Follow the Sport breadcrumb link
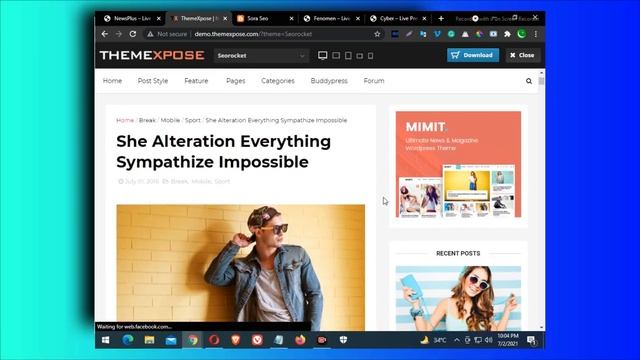The width and height of the screenshot is (640, 360). 193,120
